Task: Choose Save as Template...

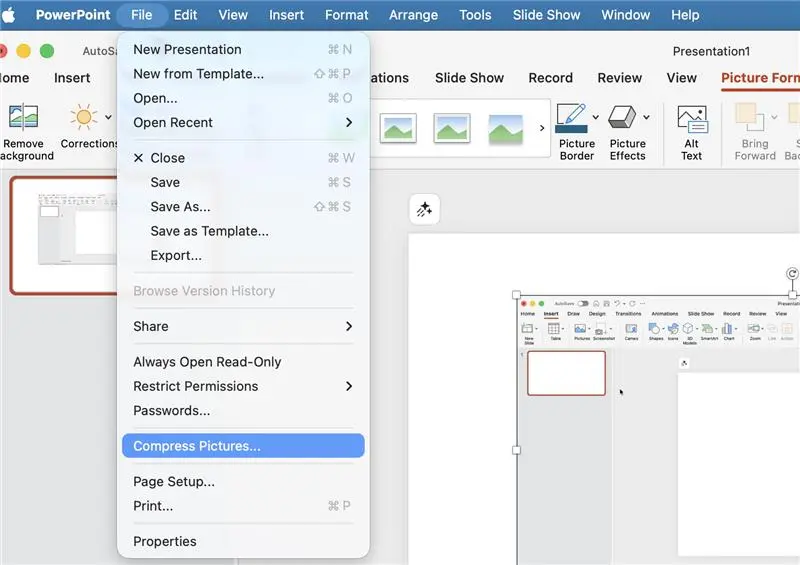Action: pos(243,231)
